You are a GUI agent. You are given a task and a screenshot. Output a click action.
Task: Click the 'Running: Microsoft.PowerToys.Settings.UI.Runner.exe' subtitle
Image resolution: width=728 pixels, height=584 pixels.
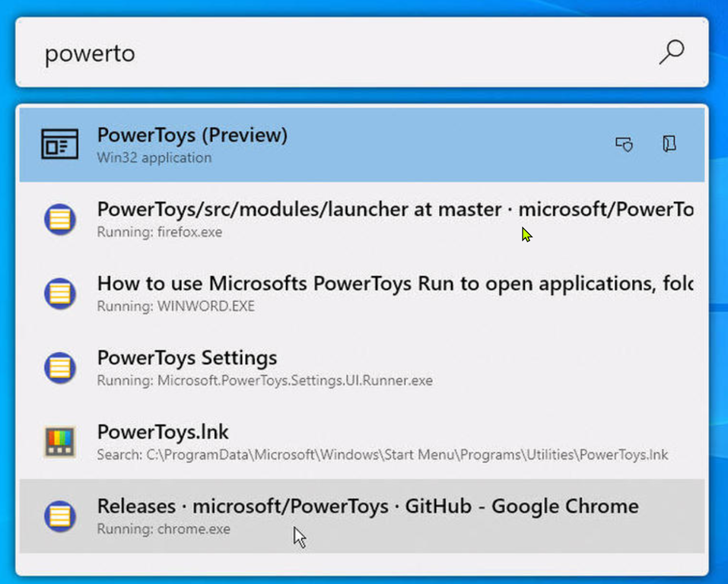265,380
